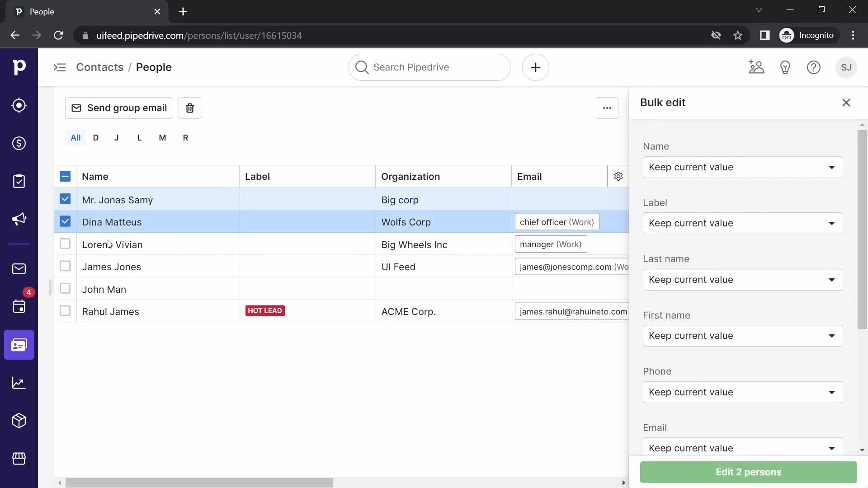Toggle checkbox for Mr. Jonas Samy
868x488 pixels.
(x=64, y=199)
